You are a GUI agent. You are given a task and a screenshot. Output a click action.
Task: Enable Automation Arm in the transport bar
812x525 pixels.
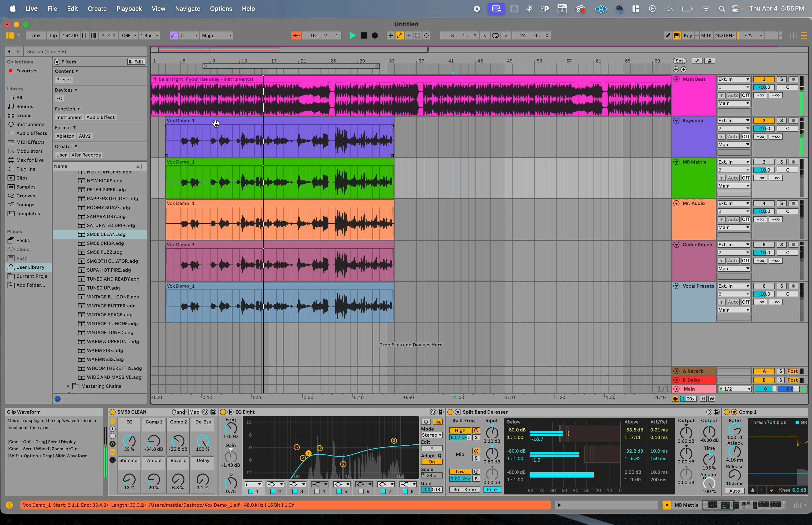click(400, 35)
